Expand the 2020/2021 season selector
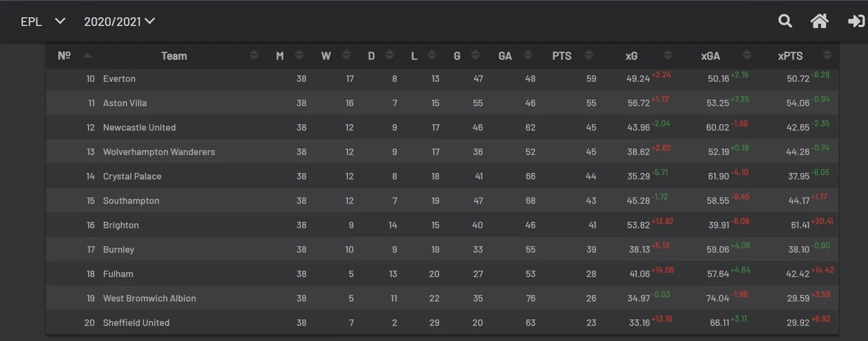This screenshot has width=868, height=341. coord(119,21)
